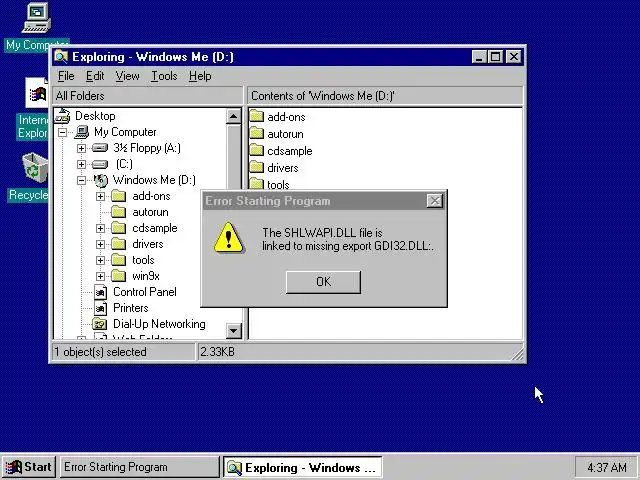Select add-ons folder icon in tree
The image size is (640, 480).
(118, 196)
